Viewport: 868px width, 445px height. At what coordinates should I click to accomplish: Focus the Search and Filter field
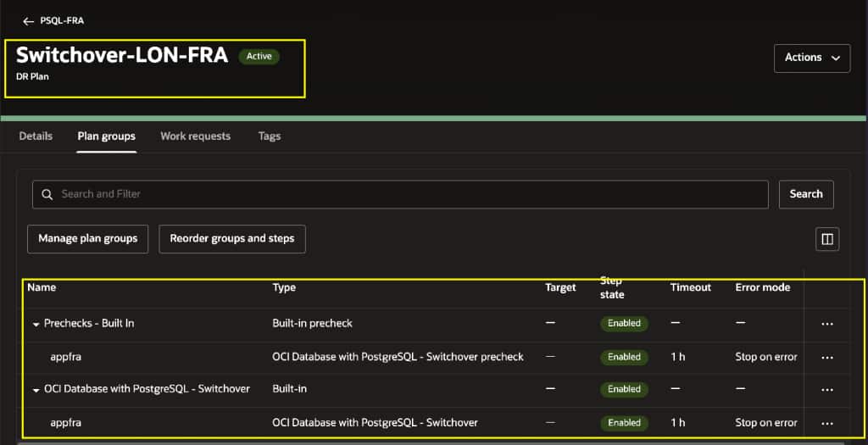pyautogui.click(x=400, y=194)
